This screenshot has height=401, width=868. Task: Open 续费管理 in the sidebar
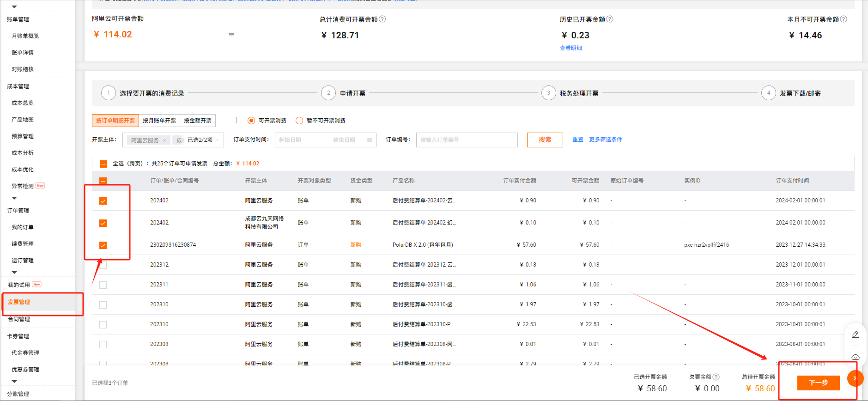point(23,244)
